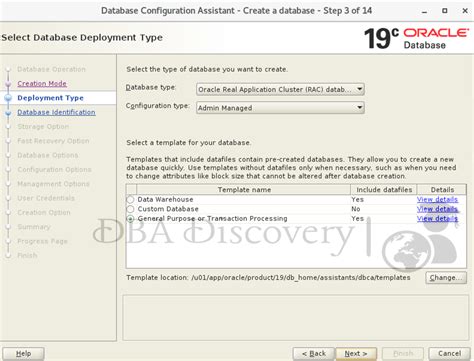This screenshot has width=474, height=361.
Task: Maximize the Database Configuration Assistant window
Action: [x=445, y=11]
